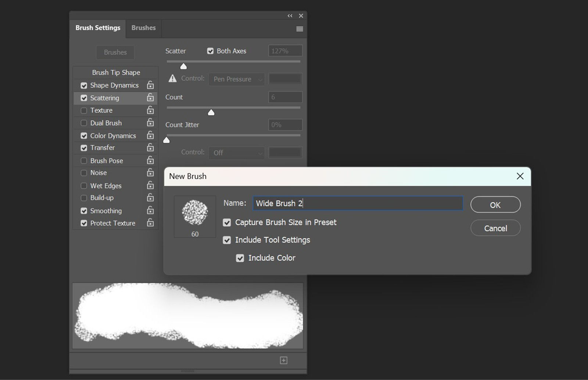Expand the Brush Tip Shape section
Viewport: 588px width, 380px height.
click(115, 72)
